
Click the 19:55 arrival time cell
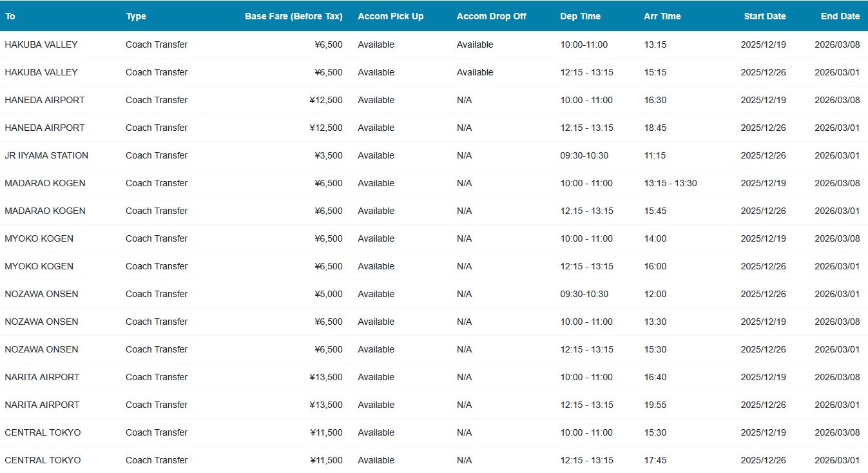pos(655,405)
